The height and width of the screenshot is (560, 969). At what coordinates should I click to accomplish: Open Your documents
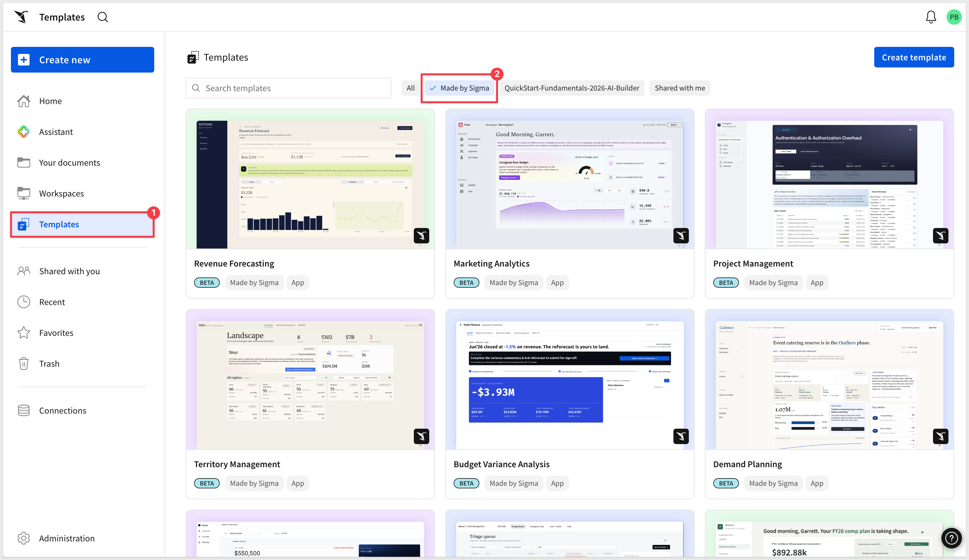tap(82, 162)
